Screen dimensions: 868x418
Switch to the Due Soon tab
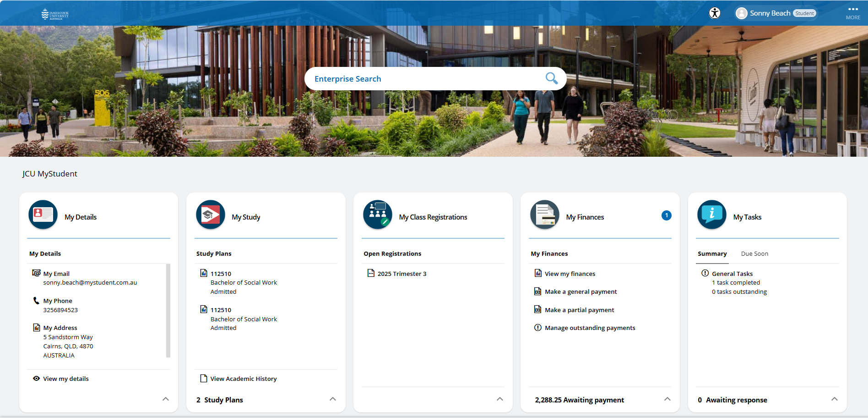click(754, 254)
